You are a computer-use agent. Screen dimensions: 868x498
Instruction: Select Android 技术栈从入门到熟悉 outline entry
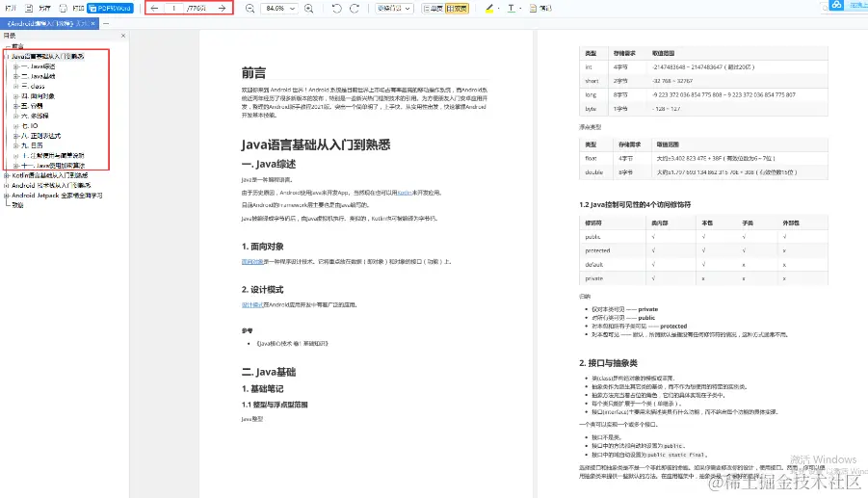click(x=51, y=185)
